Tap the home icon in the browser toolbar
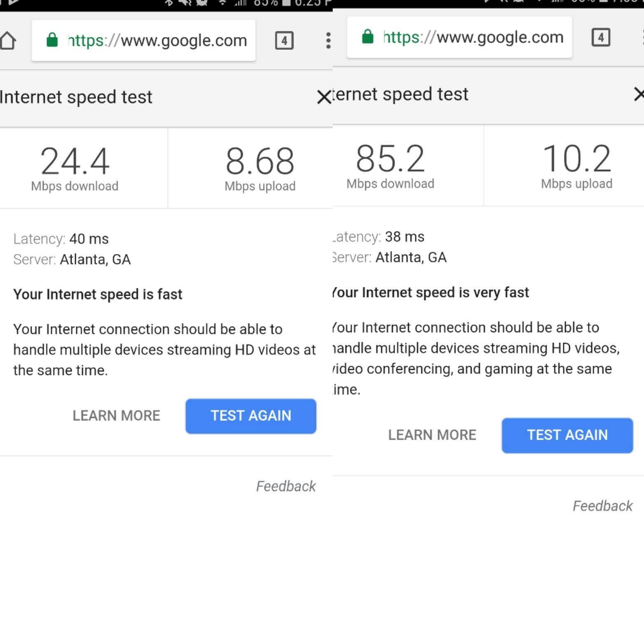This screenshot has height=644, width=644. [7, 40]
